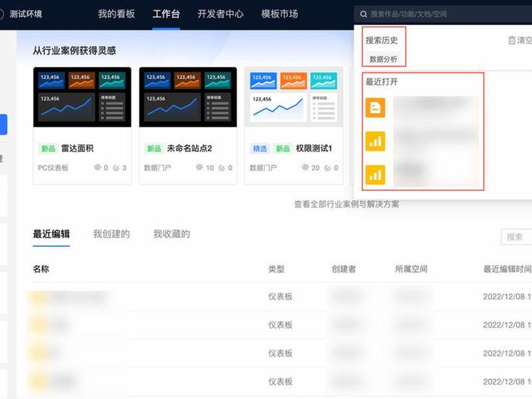Click the view-count eye icon on 雷达面积
Viewport: 532px width, 399px height.
pos(97,168)
